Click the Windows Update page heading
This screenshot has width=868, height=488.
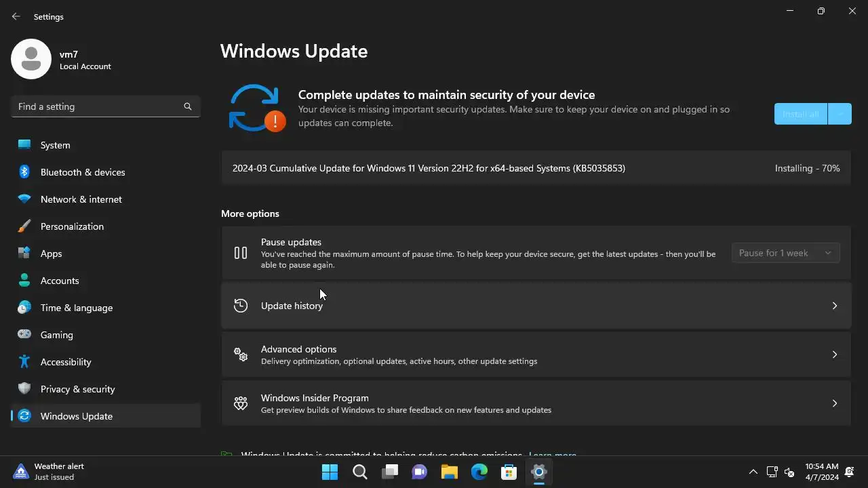[294, 52]
